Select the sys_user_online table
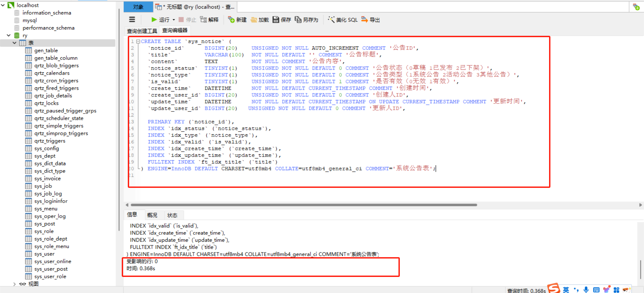Image resolution: width=644 pixels, height=293 pixels. pos(53,262)
